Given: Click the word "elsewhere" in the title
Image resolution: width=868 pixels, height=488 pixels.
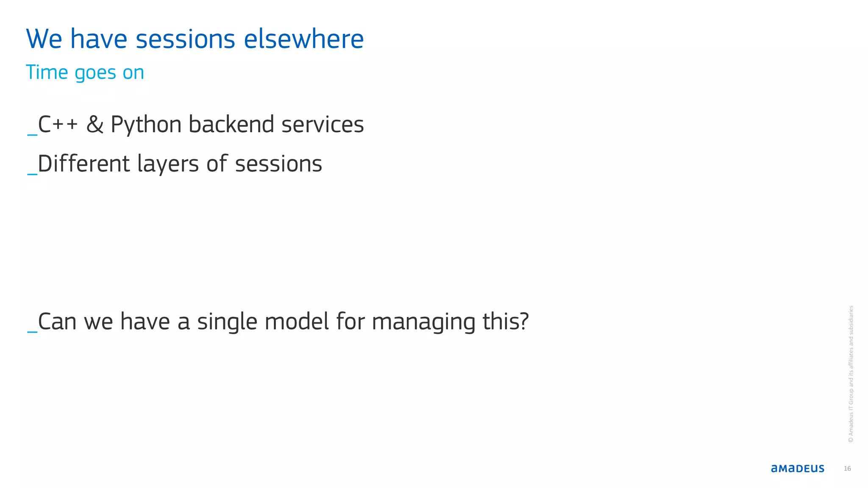Looking at the screenshot, I should 303,39.
